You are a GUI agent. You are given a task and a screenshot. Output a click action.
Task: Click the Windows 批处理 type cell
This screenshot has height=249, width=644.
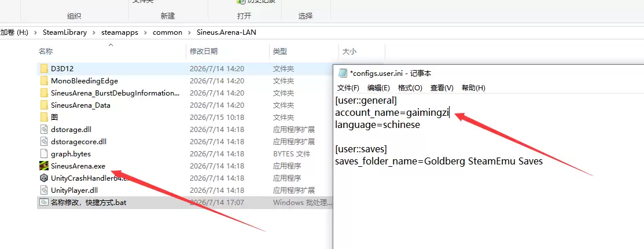(x=303, y=202)
